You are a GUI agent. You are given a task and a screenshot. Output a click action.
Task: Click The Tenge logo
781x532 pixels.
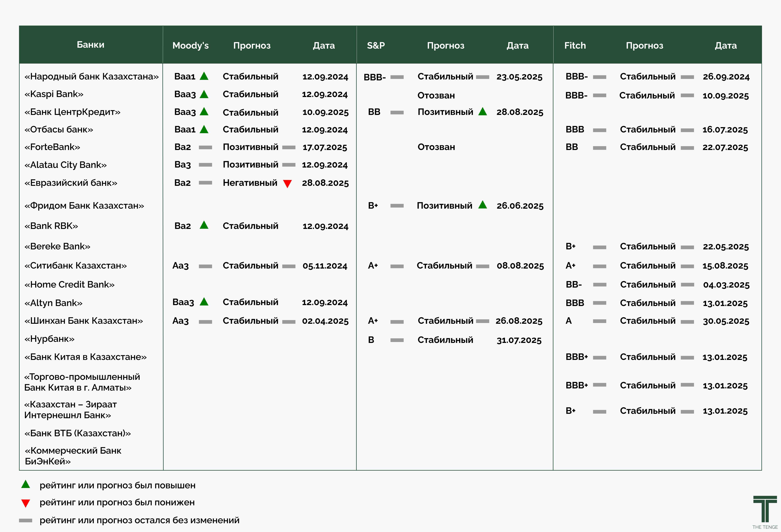click(765, 512)
